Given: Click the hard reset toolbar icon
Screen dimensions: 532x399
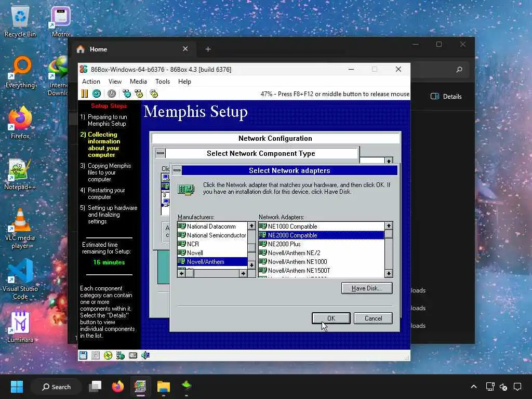Looking at the screenshot, I should [97, 94].
